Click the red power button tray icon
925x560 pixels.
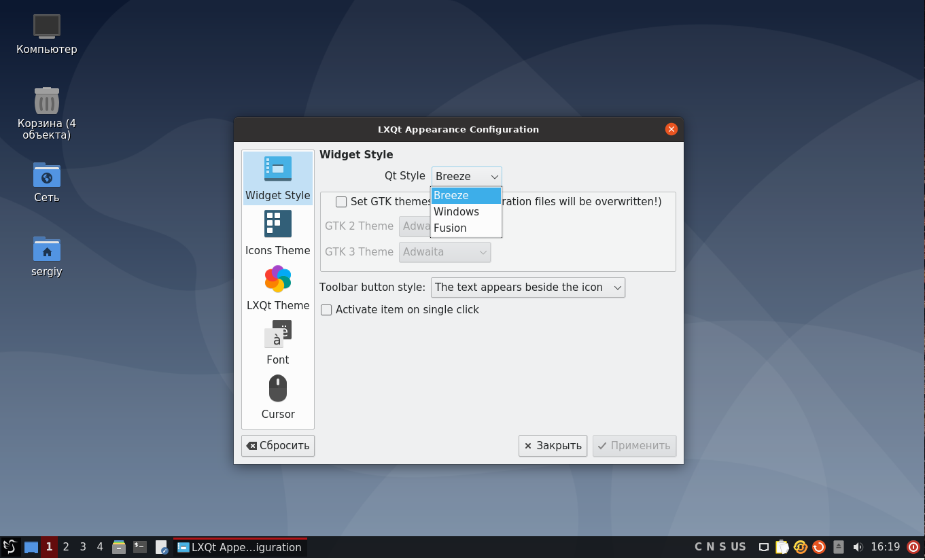[x=913, y=547]
